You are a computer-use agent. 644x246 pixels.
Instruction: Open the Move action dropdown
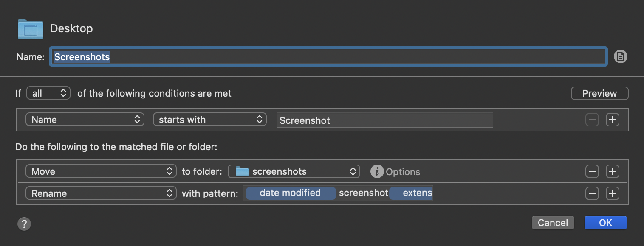[101, 171]
